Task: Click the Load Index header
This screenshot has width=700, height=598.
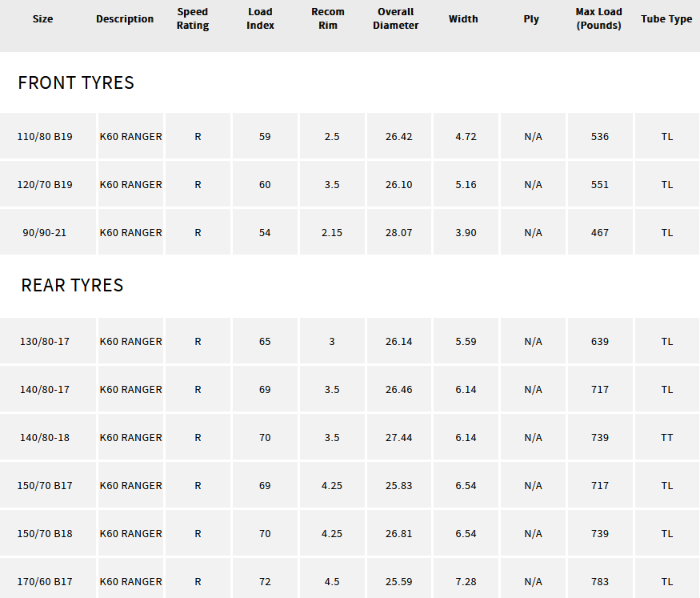Action: (x=260, y=18)
